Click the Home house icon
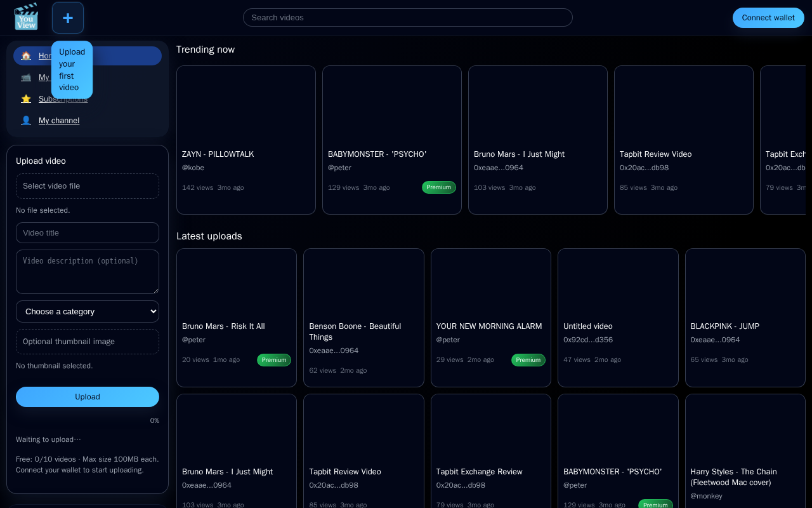This screenshot has height=508, width=812. [x=26, y=56]
